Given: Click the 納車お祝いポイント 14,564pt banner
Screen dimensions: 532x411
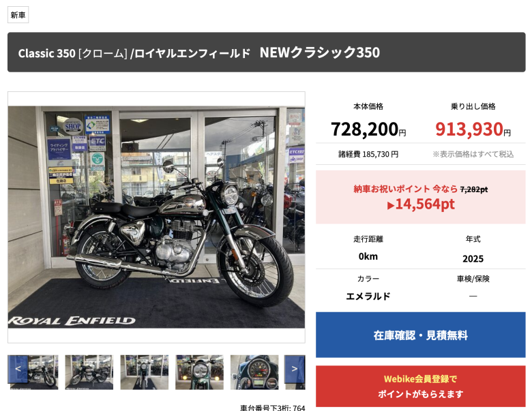Looking at the screenshot, I should (421, 197).
